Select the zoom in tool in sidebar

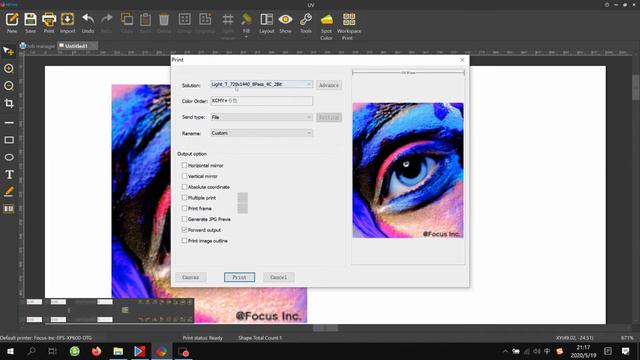coord(9,69)
